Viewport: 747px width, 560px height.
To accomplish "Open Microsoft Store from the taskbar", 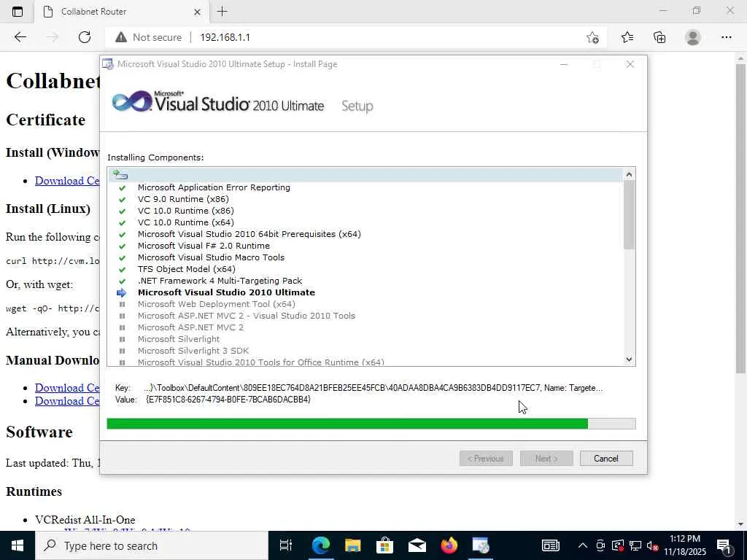I will point(384,545).
